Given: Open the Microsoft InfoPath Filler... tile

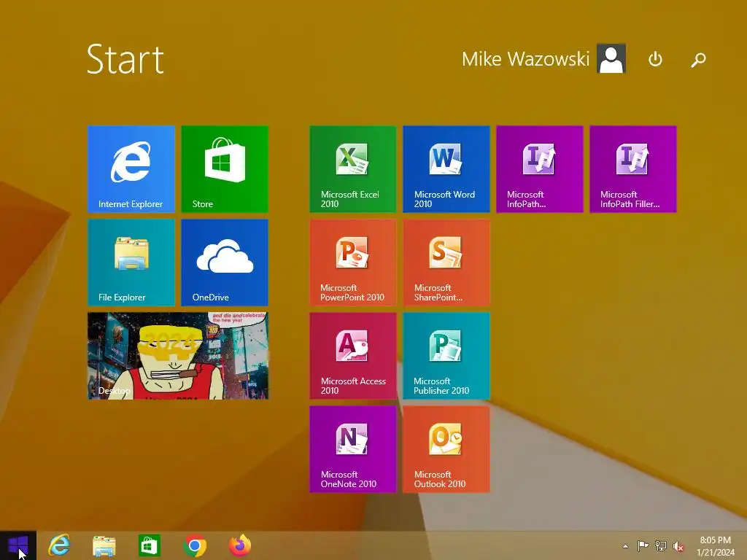Looking at the screenshot, I should click(632, 168).
